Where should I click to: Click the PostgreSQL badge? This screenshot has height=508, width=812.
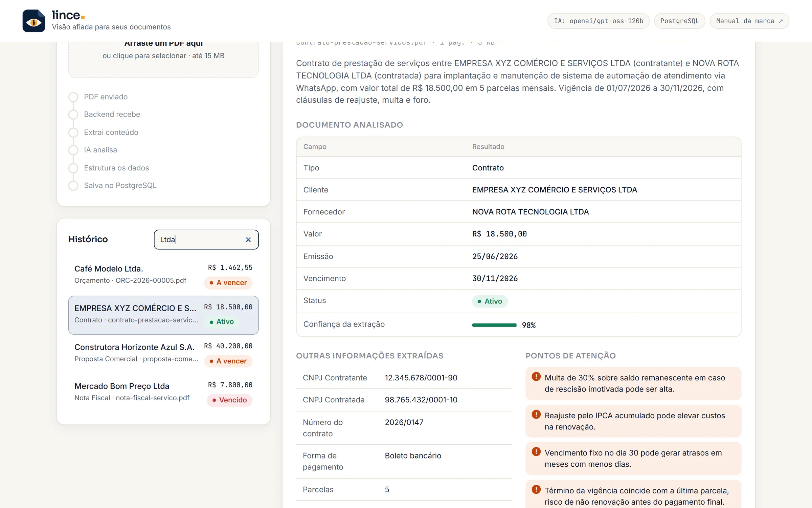(679, 21)
